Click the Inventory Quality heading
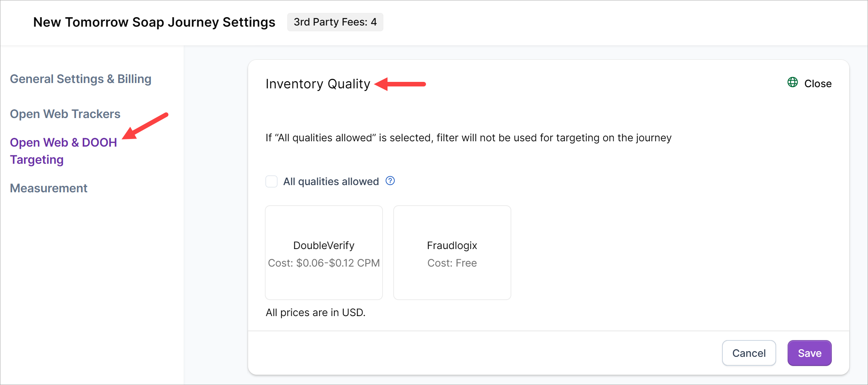Screen dimensions: 868x385 (318, 84)
